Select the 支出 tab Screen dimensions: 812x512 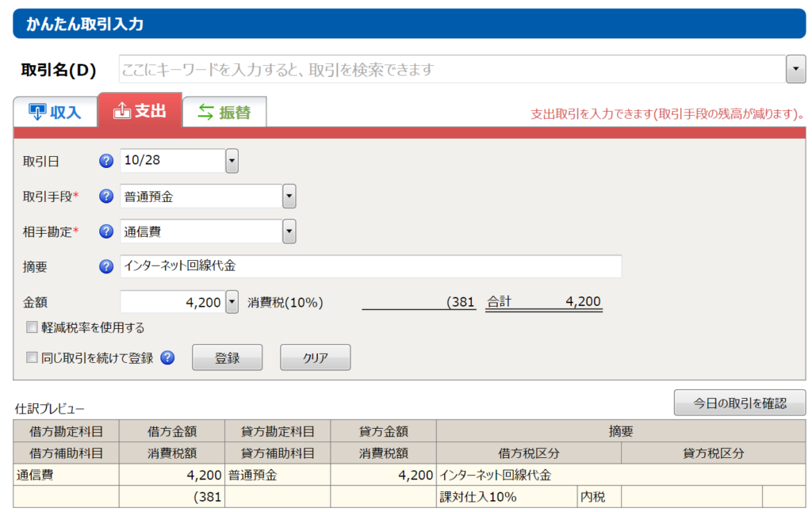[x=140, y=110]
